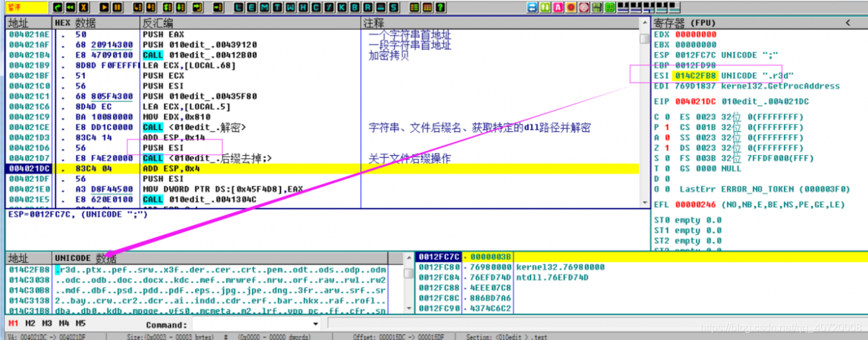Open Handles window via H icon
This screenshot has height=340, width=868.
[x=303, y=7]
